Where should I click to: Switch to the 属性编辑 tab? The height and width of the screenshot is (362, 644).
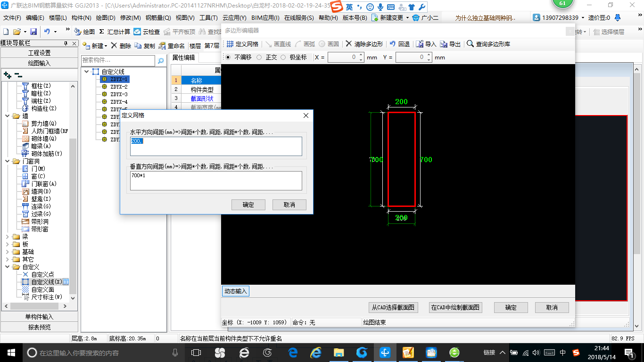point(183,58)
